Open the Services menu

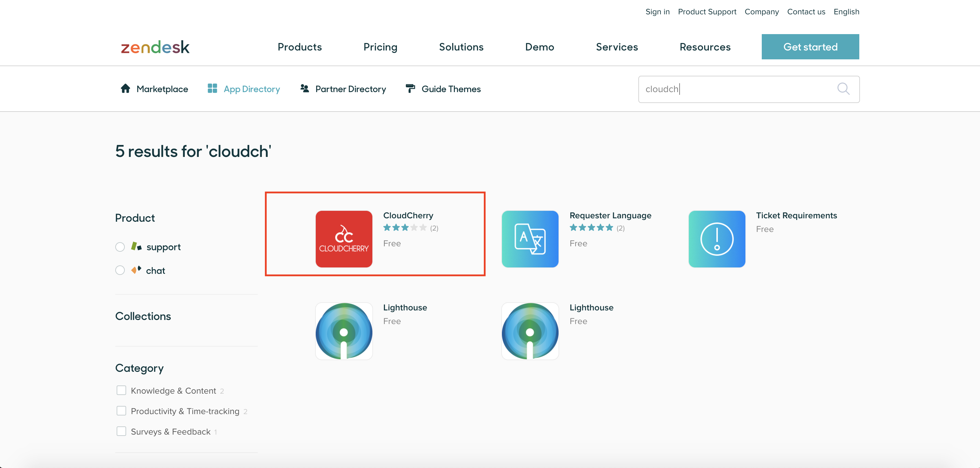[x=617, y=47]
